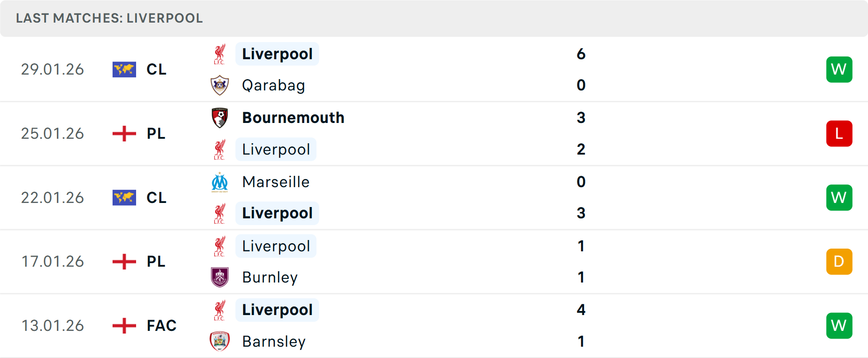Toggle the yellow D badge for the Burnley draw

839,261
